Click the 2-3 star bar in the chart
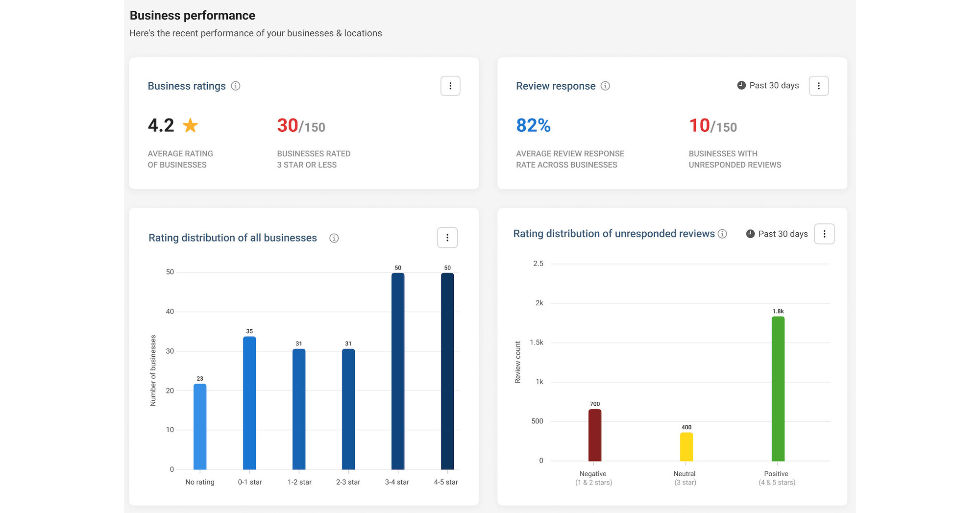Image resolution: width=980 pixels, height=513 pixels. point(348,409)
